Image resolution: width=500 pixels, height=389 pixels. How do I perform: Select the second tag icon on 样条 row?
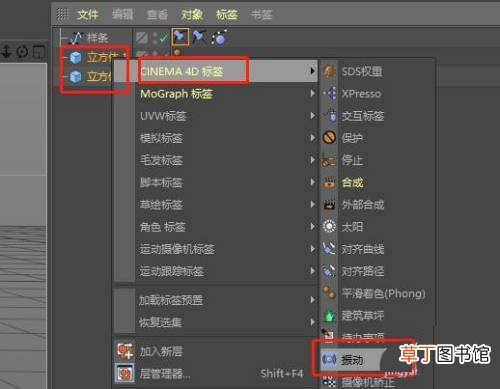click(199, 37)
